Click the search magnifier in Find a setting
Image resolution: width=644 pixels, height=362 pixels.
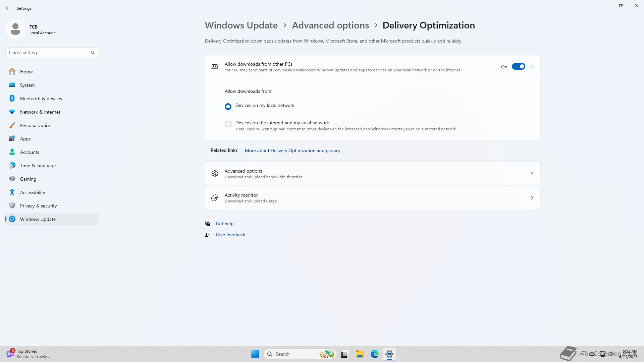pos(93,53)
